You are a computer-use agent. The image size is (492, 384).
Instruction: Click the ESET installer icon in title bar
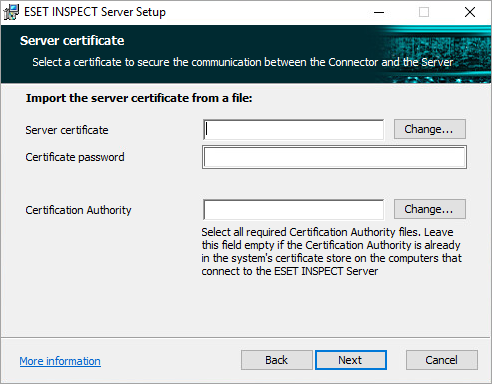click(11, 12)
